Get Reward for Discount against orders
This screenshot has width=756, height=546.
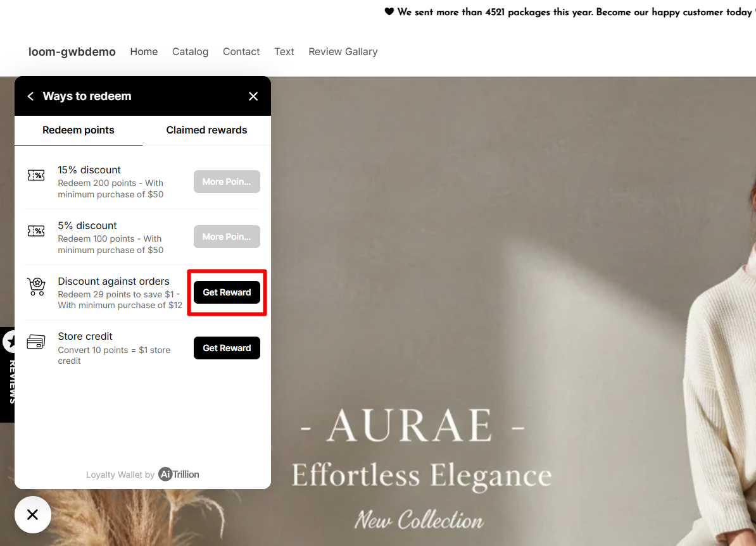[227, 292]
